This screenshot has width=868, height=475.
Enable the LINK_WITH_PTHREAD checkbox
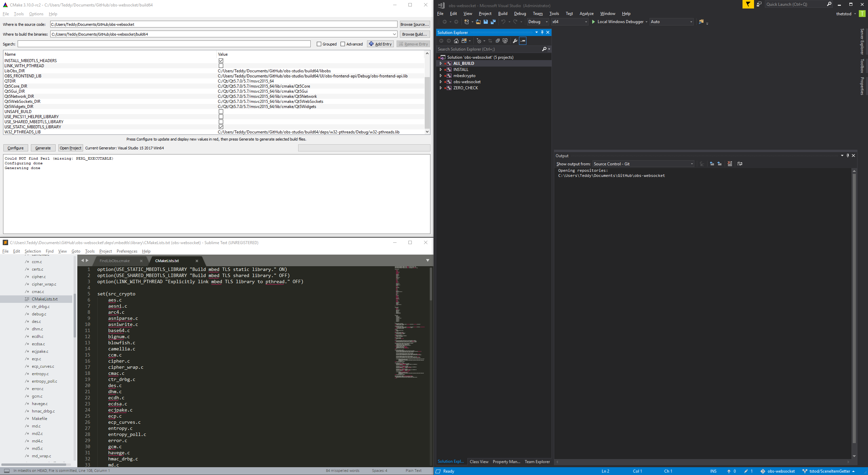221,66
